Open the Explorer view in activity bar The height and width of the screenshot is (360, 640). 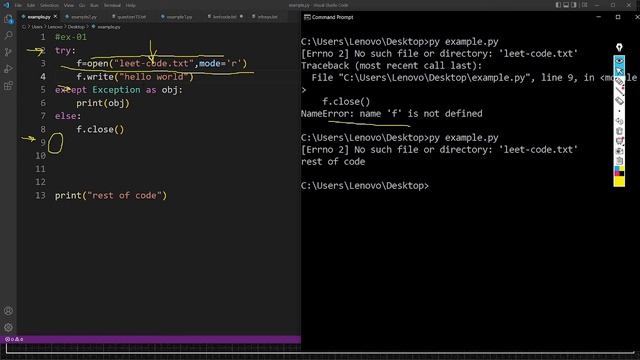[x=8, y=19]
